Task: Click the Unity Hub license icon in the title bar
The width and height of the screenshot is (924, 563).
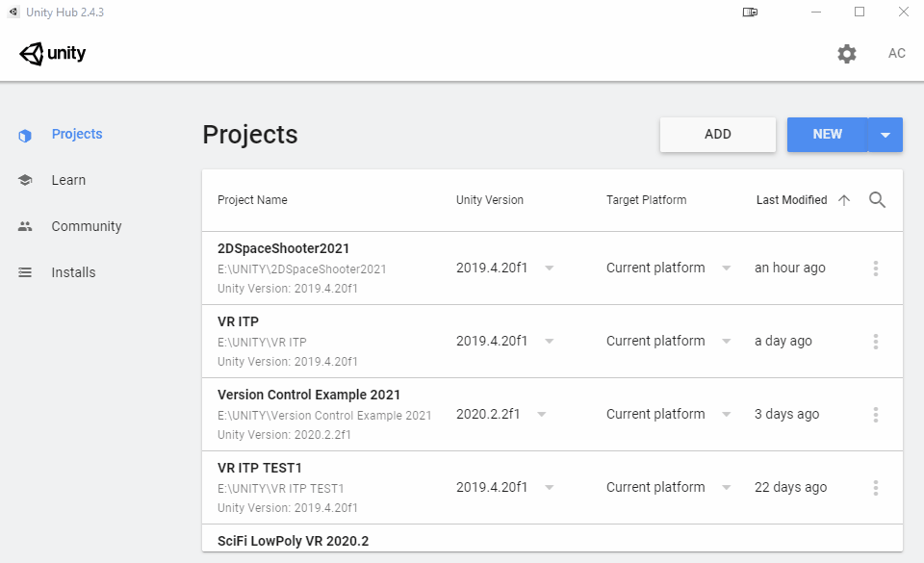Action: point(751,13)
